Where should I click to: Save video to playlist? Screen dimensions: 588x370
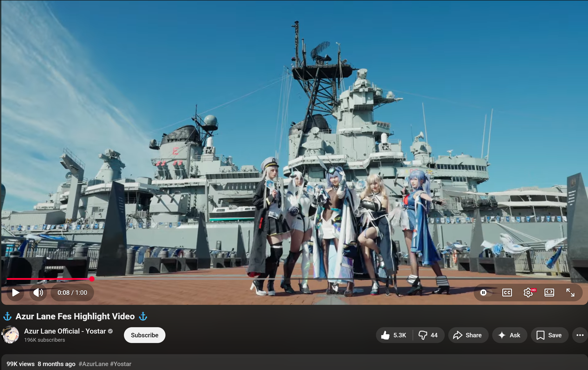(549, 335)
